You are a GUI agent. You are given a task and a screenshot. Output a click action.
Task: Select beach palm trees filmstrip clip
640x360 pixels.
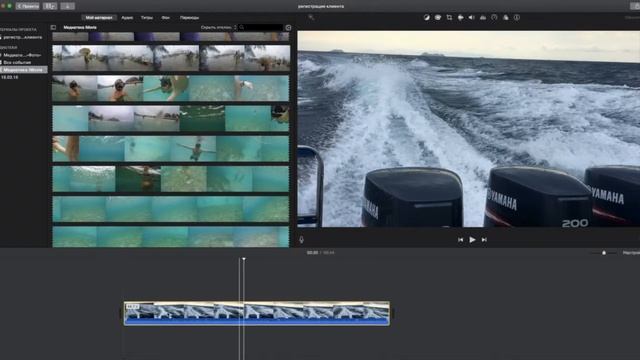point(171,58)
